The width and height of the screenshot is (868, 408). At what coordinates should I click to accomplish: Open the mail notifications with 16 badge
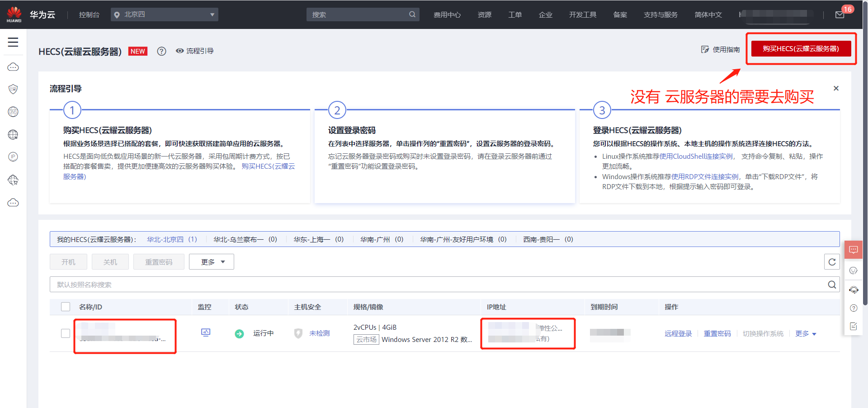point(840,14)
